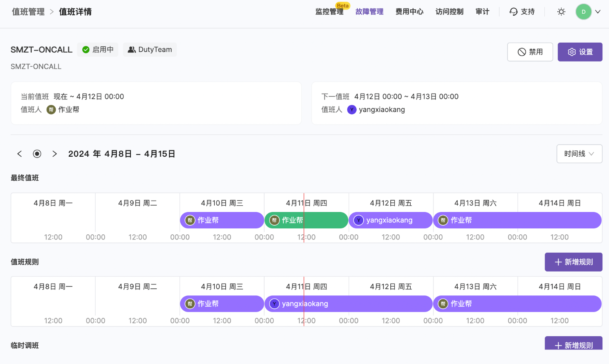Screen dimensions: 609x364
Task: Click the 设置 settings button
Action: [x=580, y=52]
